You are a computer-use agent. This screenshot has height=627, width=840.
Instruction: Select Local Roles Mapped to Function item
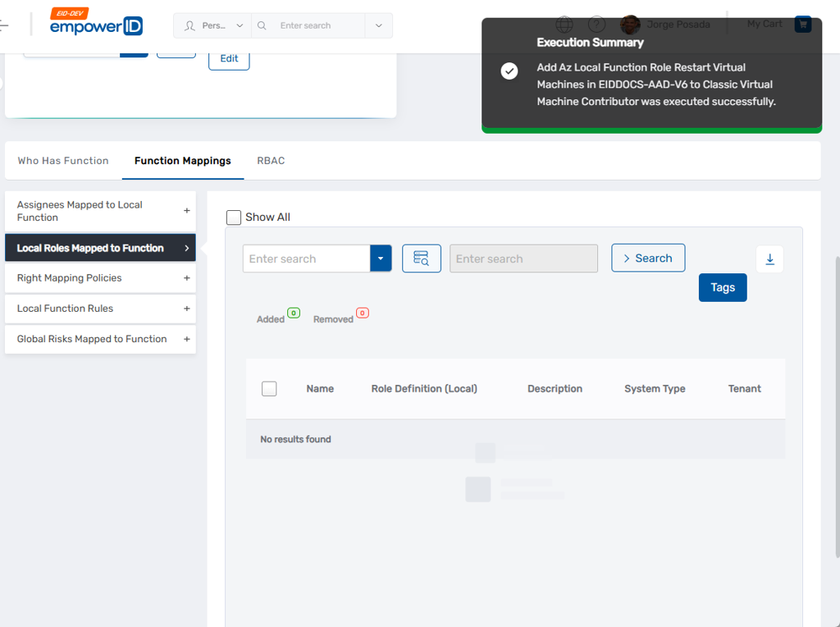coord(100,248)
